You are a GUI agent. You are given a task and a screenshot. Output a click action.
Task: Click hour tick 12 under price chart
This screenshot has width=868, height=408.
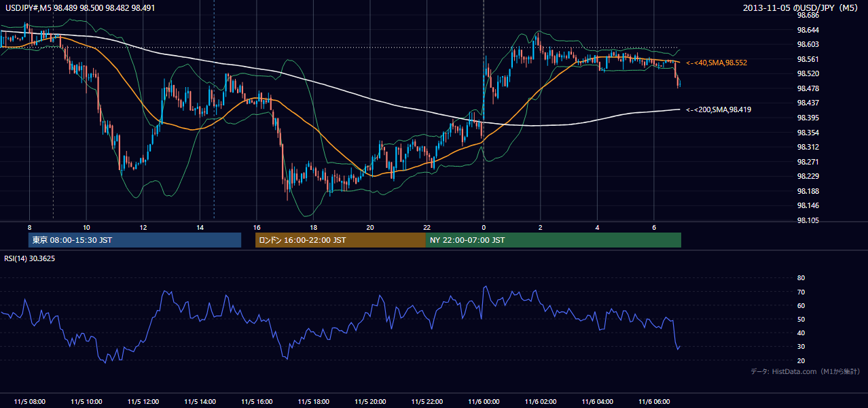tap(143, 227)
